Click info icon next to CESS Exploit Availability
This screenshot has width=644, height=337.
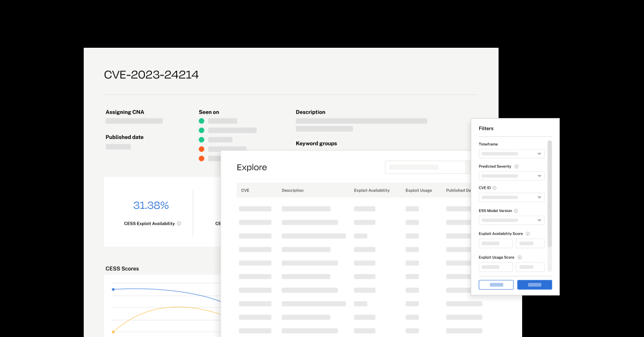pos(179,224)
